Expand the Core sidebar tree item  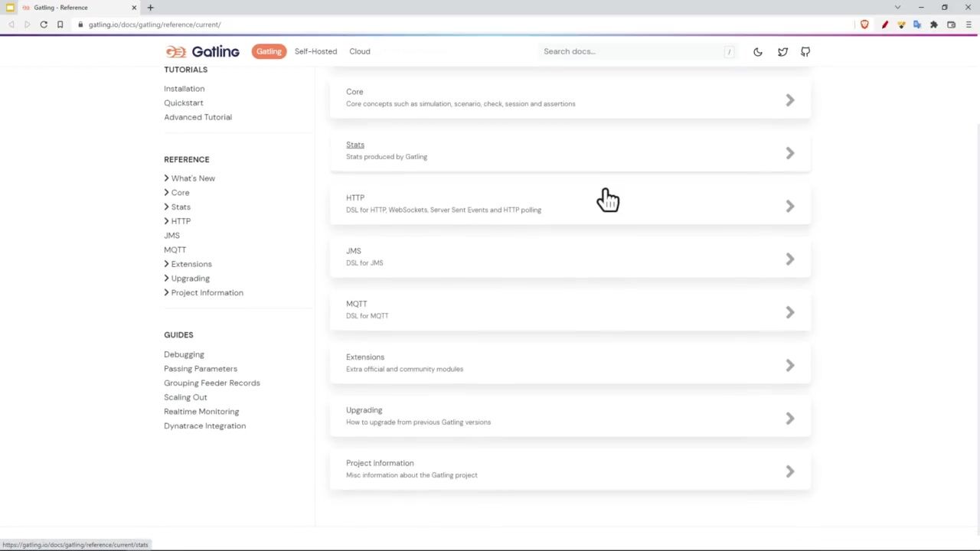[166, 193]
